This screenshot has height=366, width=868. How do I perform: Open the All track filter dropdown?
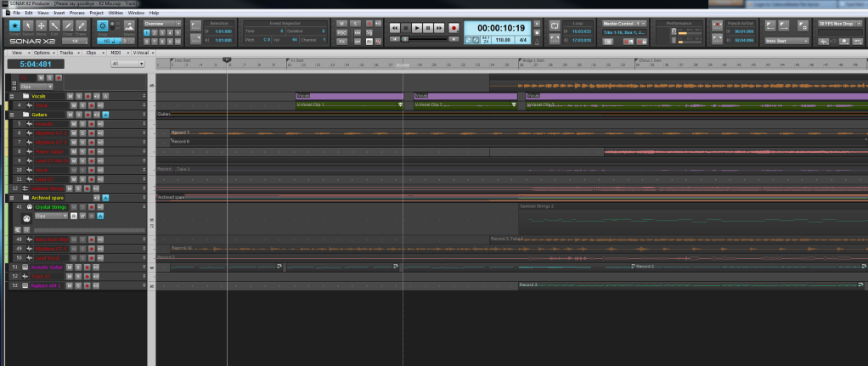point(127,64)
